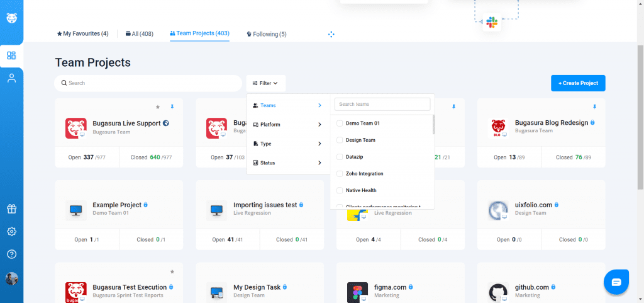Open the gift rewards icon in sidebar
644x303 pixels.
coord(11,209)
